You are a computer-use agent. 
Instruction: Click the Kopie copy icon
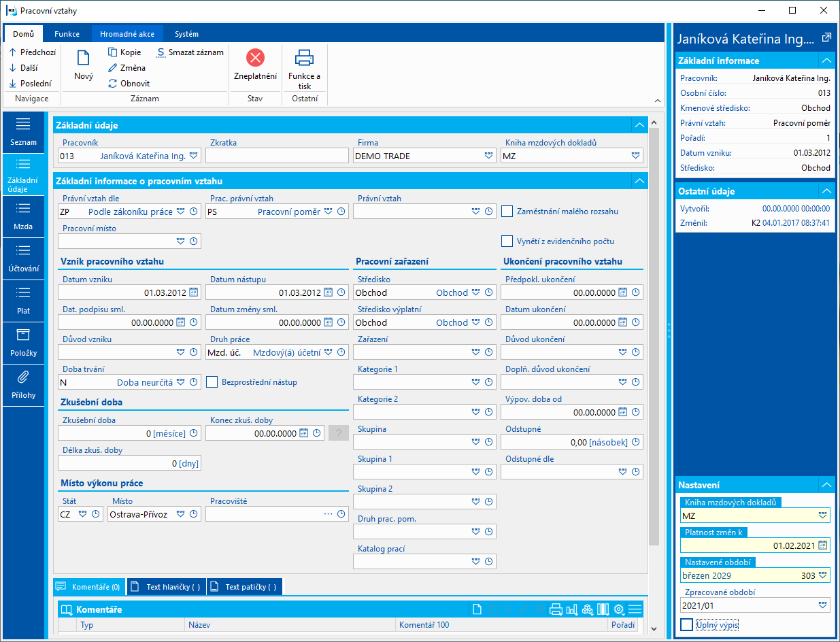point(113,52)
